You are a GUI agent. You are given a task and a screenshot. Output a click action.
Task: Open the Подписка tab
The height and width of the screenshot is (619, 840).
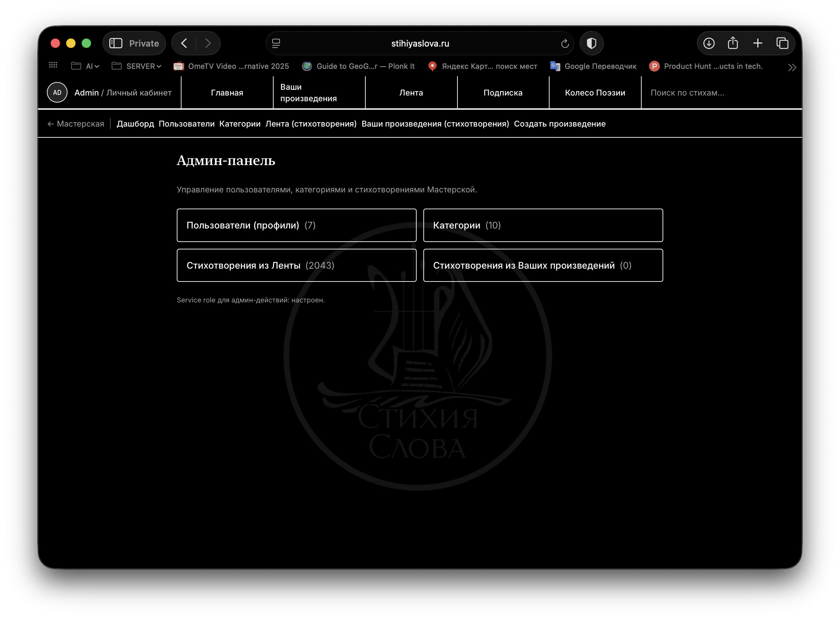503,92
